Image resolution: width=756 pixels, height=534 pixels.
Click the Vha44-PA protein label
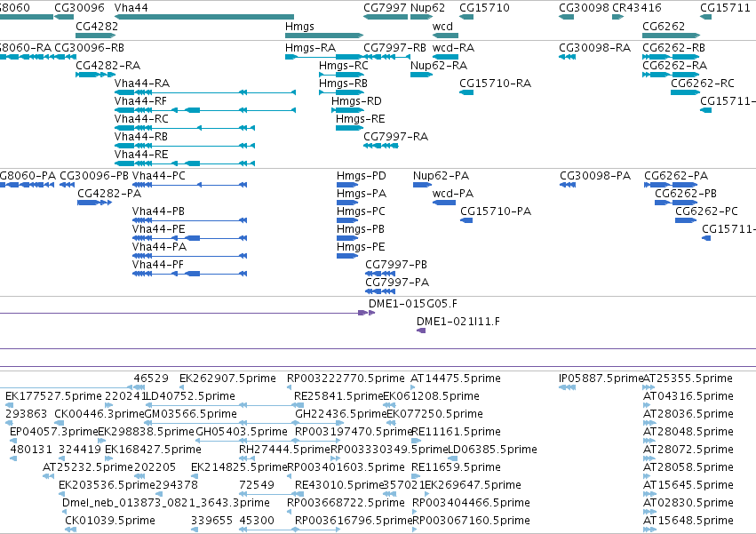(159, 248)
